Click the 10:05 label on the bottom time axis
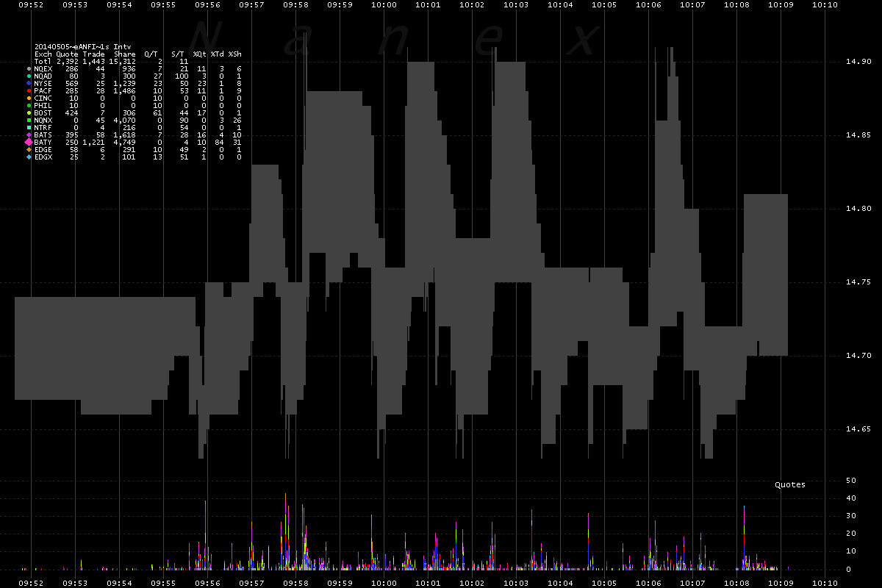The width and height of the screenshot is (882, 588). click(604, 583)
